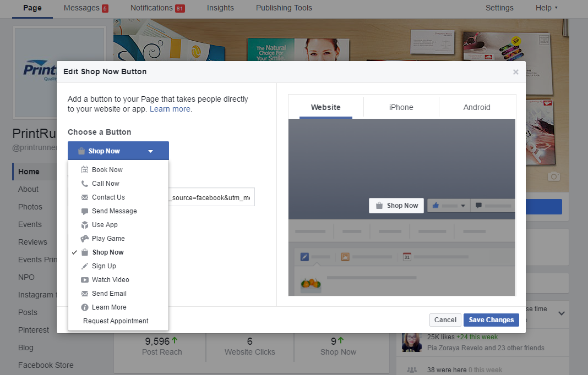Click the 9,596 Post Reach stat

pyautogui.click(x=162, y=346)
